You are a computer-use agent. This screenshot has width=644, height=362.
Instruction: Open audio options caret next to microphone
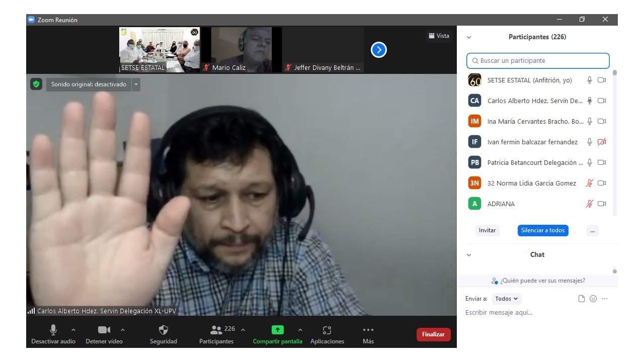coord(73,330)
